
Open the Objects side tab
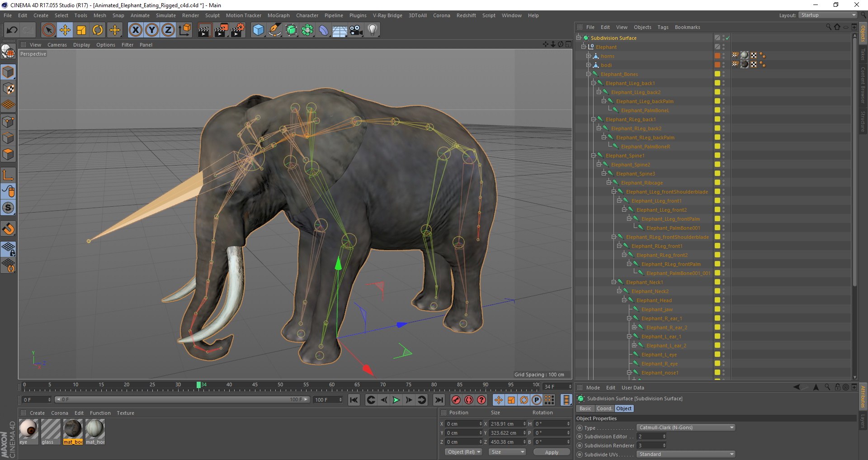pyautogui.click(x=863, y=34)
